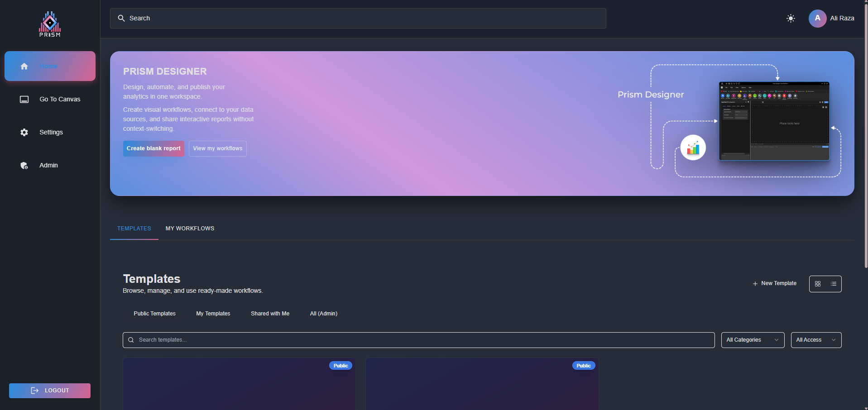Screen dimensions: 868x410
Task: Click the user avatar 'A' icon
Action: tap(817, 19)
